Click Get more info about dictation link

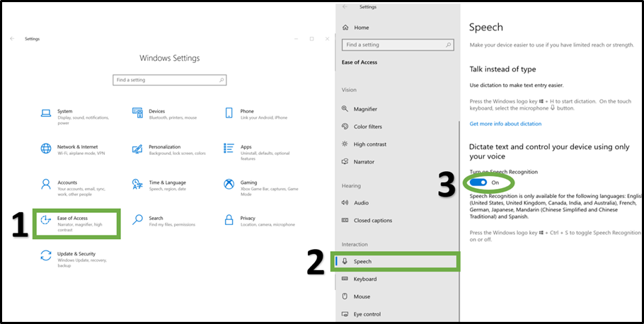505,124
